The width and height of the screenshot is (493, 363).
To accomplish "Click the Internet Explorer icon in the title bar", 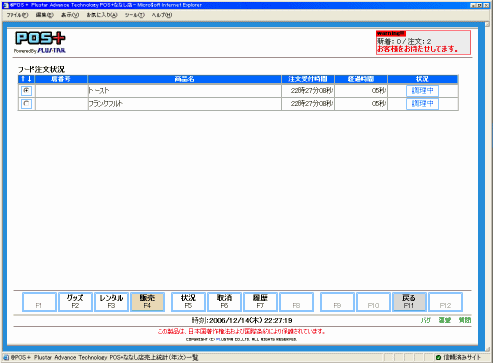I will [5, 5].
